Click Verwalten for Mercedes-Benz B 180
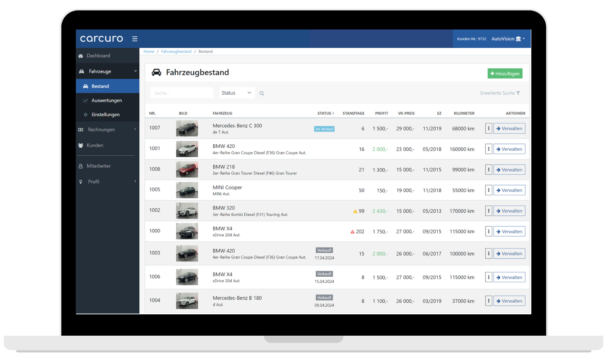The height and width of the screenshot is (364, 607). [x=509, y=301]
